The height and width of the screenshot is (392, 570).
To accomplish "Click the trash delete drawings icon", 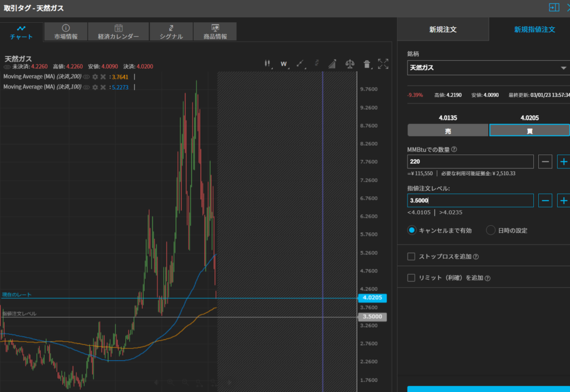I will 367,64.
